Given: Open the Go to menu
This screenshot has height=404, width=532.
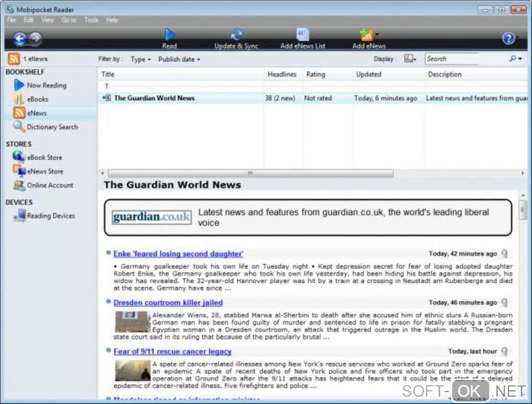Looking at the screenshot, I should (68, 20).
